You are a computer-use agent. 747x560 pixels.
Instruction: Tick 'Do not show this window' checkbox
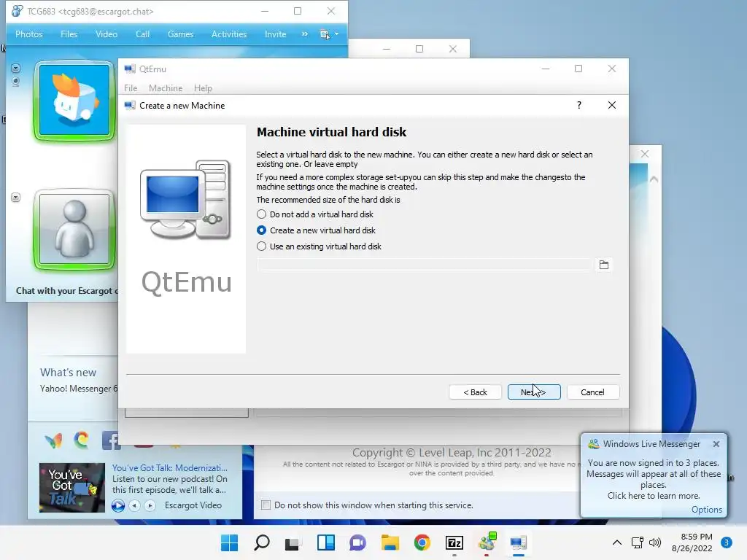click(x=266, y=505)
